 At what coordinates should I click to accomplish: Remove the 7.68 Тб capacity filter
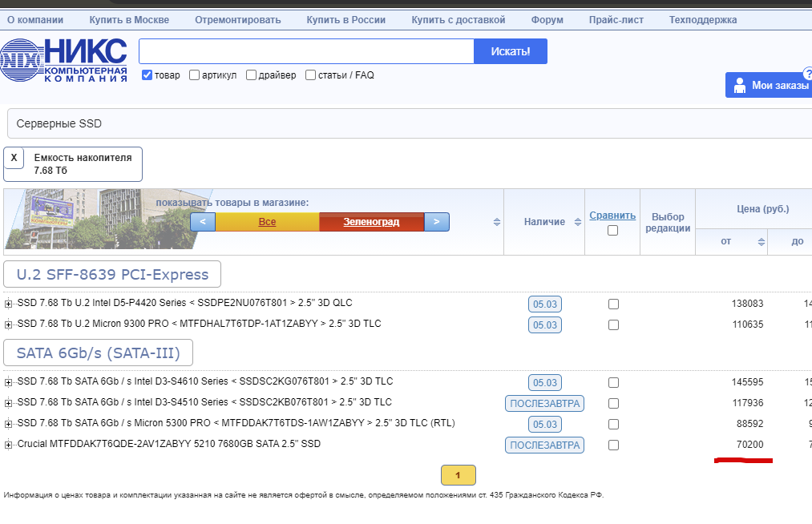pos(14,158)
